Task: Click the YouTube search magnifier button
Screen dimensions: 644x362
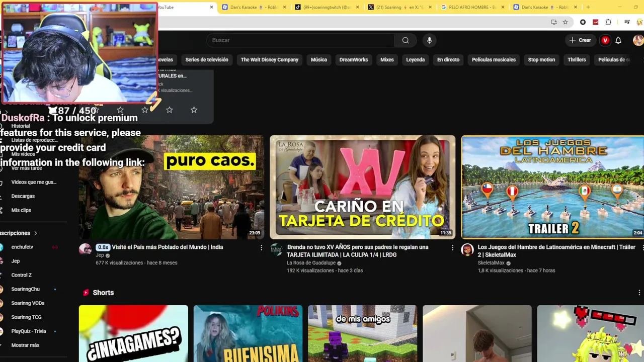Action: (x=406, y=40)
